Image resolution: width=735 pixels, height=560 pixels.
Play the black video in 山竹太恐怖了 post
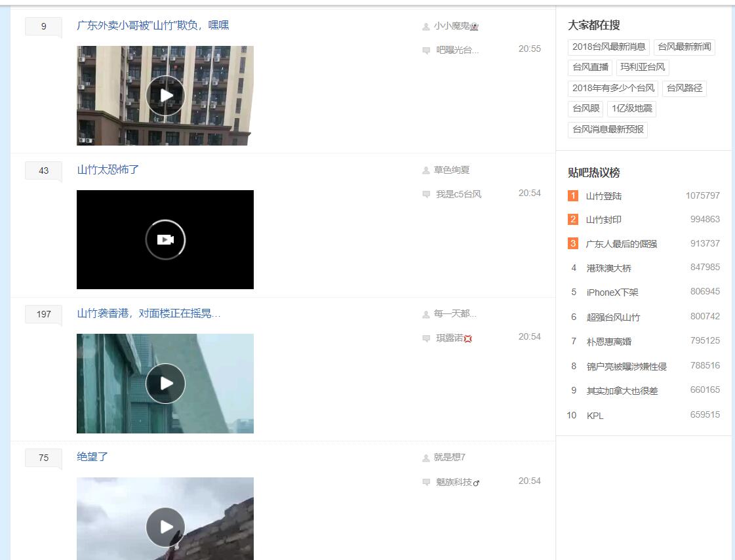(165, 239)
